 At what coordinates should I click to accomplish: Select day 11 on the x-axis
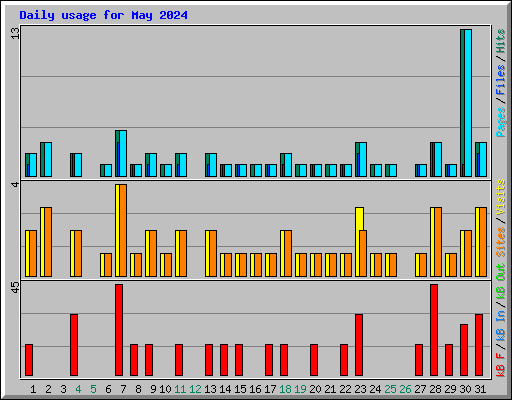click(180, 389)
